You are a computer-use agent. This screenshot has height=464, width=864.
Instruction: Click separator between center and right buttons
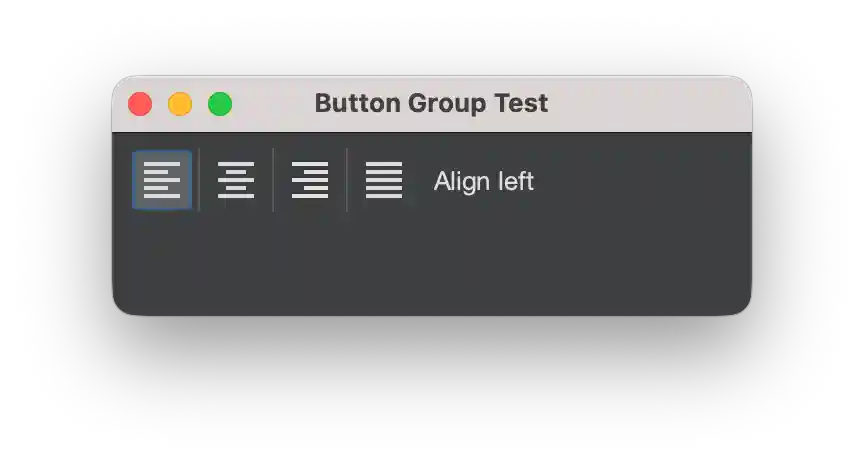273,180
